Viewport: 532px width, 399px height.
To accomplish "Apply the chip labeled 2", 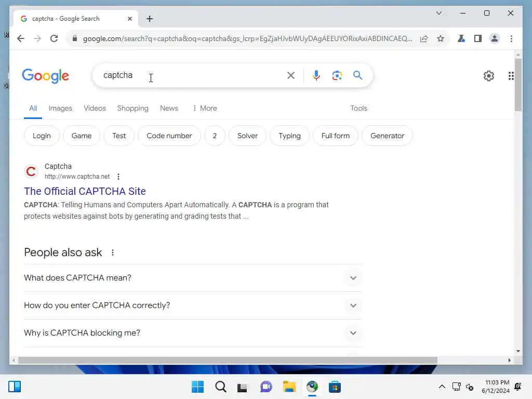I will point(215,136).
